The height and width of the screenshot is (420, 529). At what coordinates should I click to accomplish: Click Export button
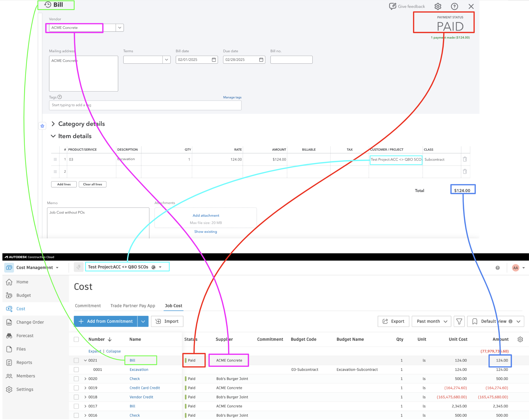[393, 321]
